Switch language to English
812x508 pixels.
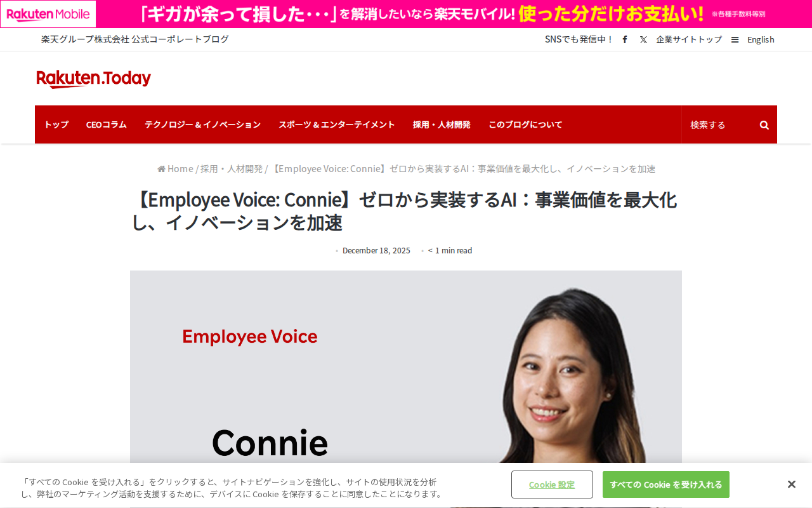tap(761, 39)
